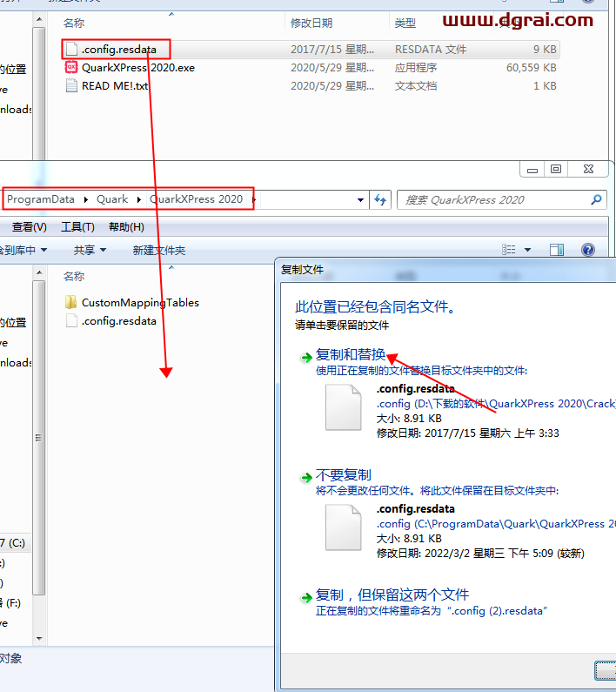Screen dimensions: 616x692
Task: Click scroll up arrow in lower nav pane
Action: pyautogui.click(x=39, y=272)
